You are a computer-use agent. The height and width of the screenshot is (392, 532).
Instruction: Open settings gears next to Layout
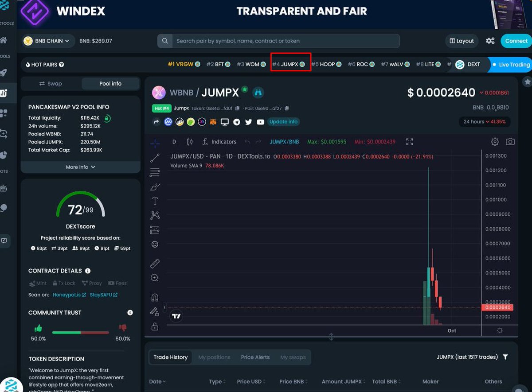coord(490,41)
